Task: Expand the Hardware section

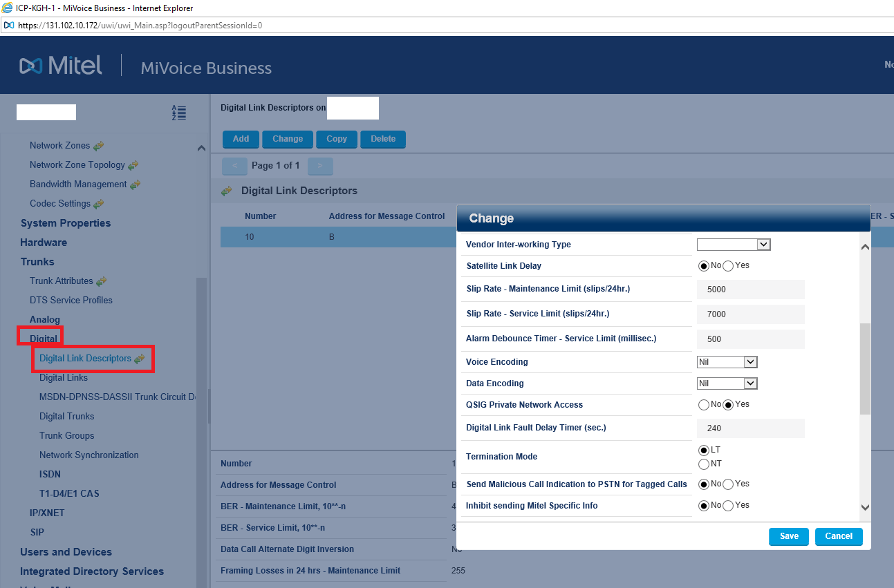Action: (44, 243)
